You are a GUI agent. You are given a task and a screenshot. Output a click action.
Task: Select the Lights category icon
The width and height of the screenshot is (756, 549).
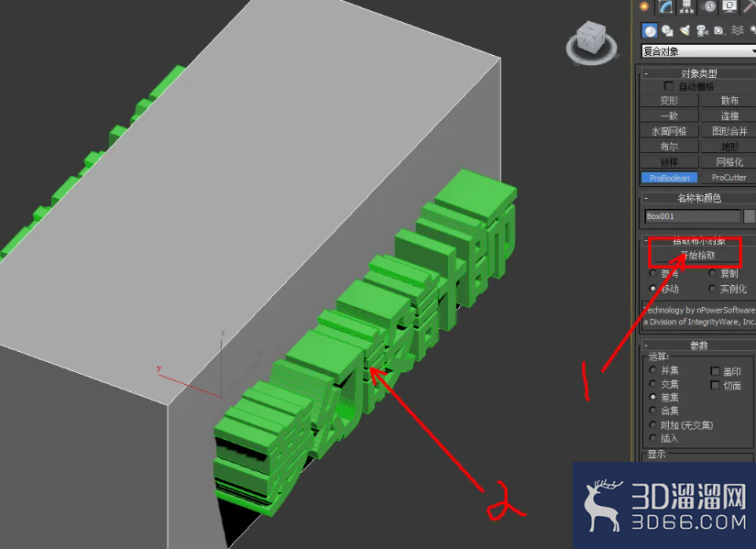click(685, 31)
